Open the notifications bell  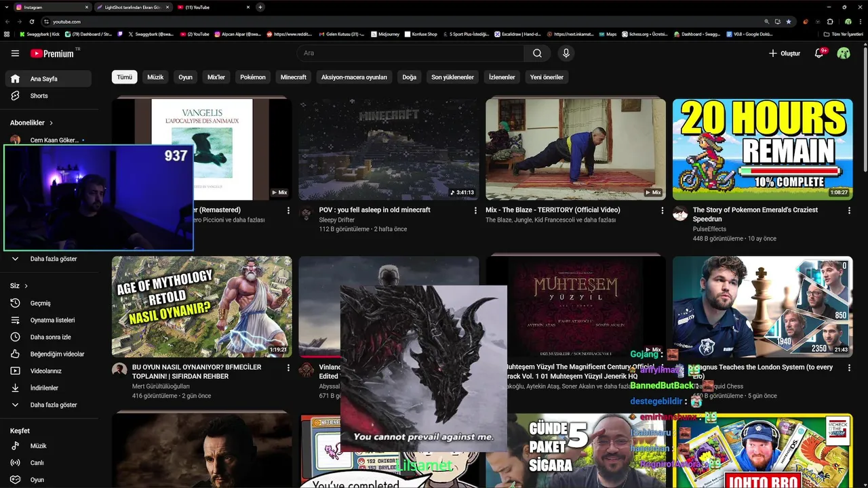click(x=819, y=53)
